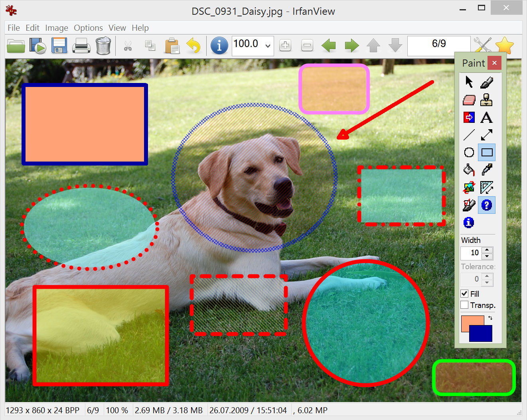The height and width of the screenshot is (420, 527).
Task: Select the arrow pointer tool in Paint
Action: 469,82
